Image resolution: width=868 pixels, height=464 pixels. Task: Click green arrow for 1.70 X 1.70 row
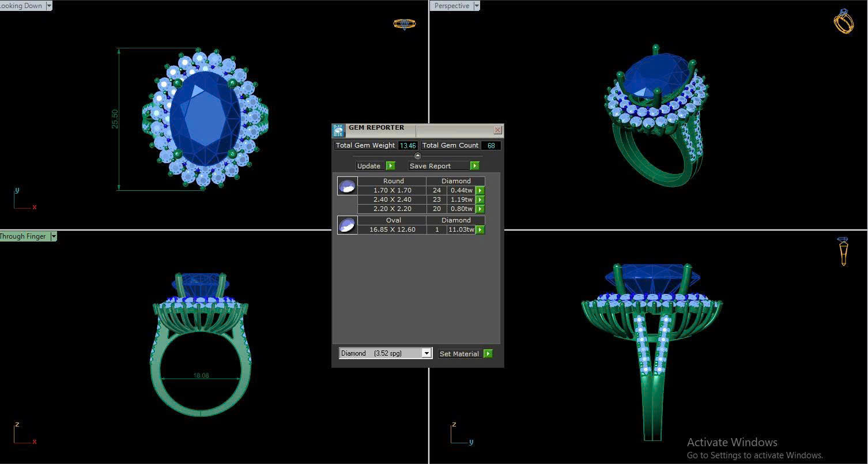(x=480, y=190)
